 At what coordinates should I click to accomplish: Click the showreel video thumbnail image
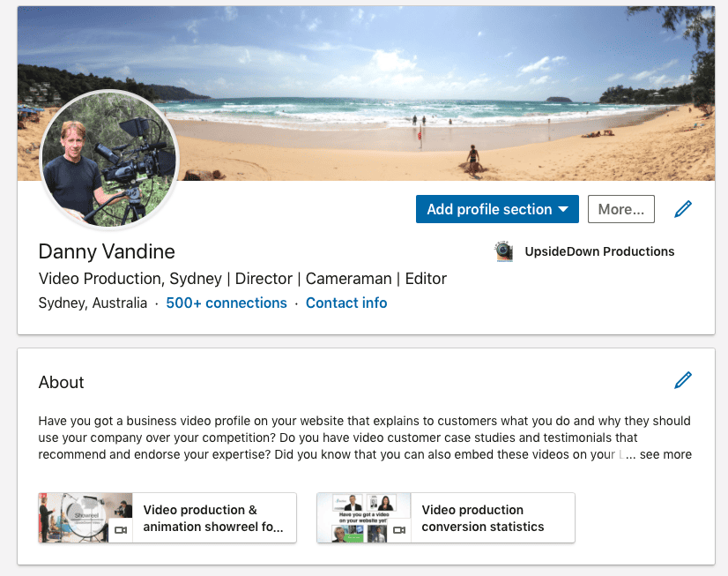click(x=85, y=518)
